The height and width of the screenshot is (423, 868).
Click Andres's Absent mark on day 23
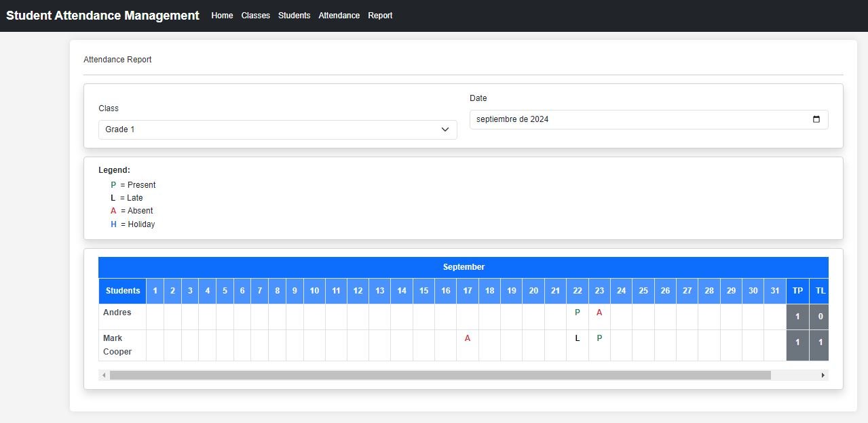599,313
